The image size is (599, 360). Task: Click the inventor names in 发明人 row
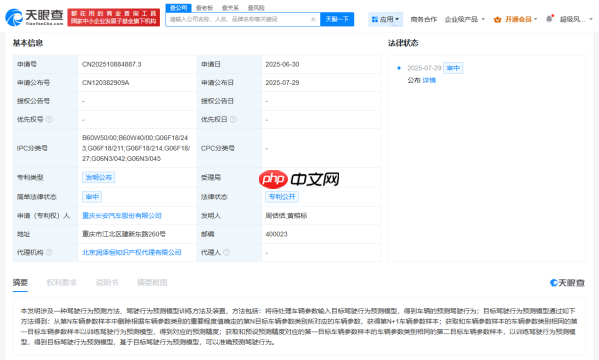[x=286, y=216]
